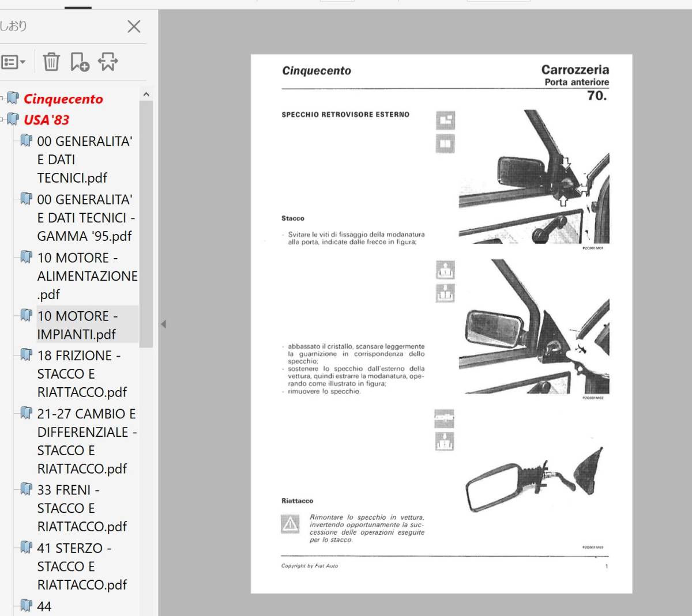Image resolution: width=692 pixels, height=616 pixels.
Task: Click the first mirror removal illustration
Action: tap(534, 177)
